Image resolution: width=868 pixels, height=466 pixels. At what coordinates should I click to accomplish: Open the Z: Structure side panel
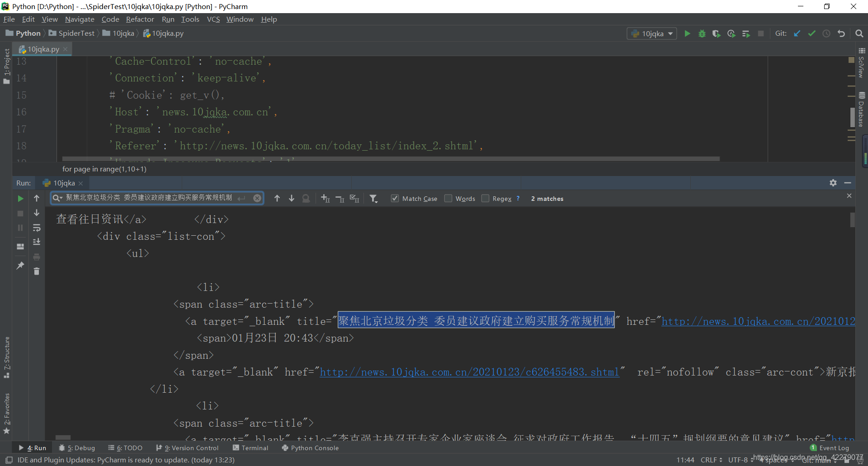(x=6, y=357)
